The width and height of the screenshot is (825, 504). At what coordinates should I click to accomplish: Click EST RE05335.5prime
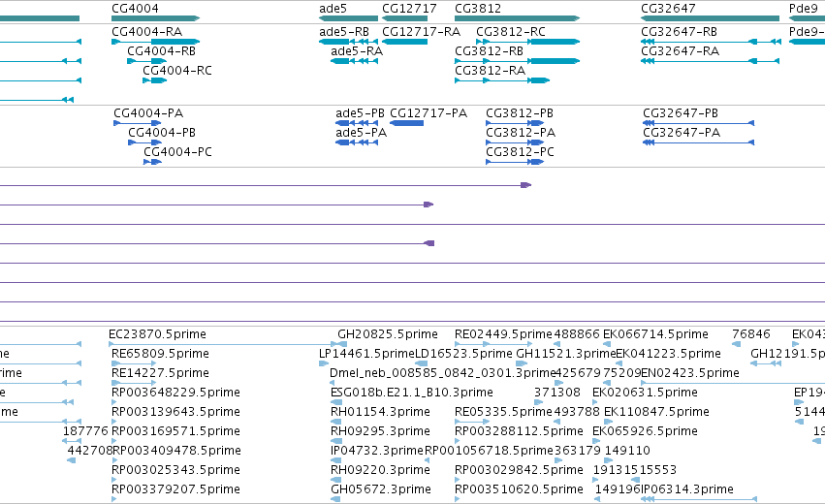[503, 412]
